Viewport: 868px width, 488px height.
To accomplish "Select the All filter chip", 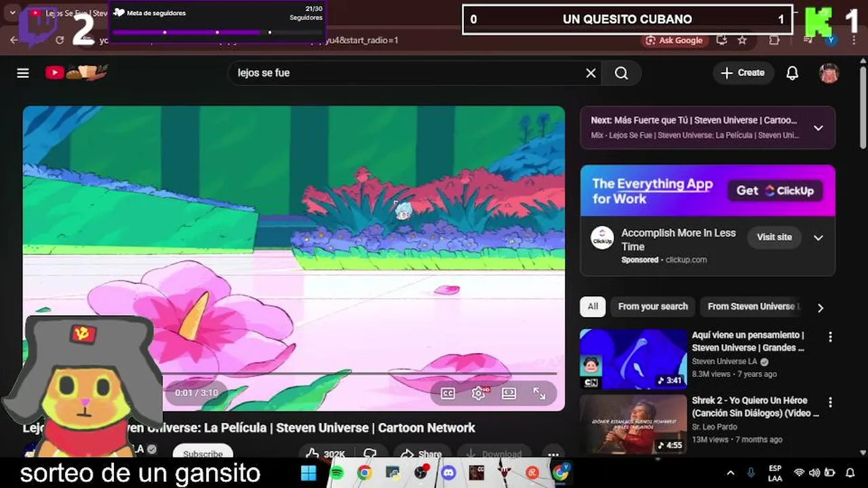I will point(593,306).
